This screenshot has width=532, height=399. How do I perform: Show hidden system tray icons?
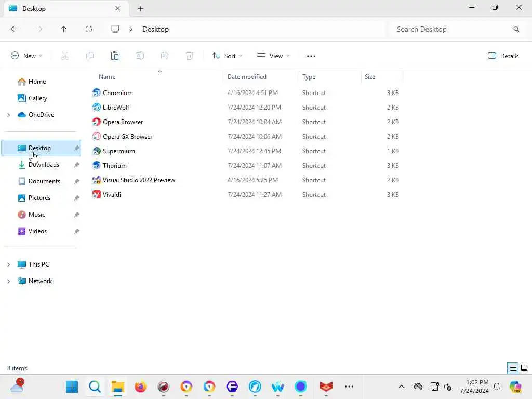(x=402, y=387)
